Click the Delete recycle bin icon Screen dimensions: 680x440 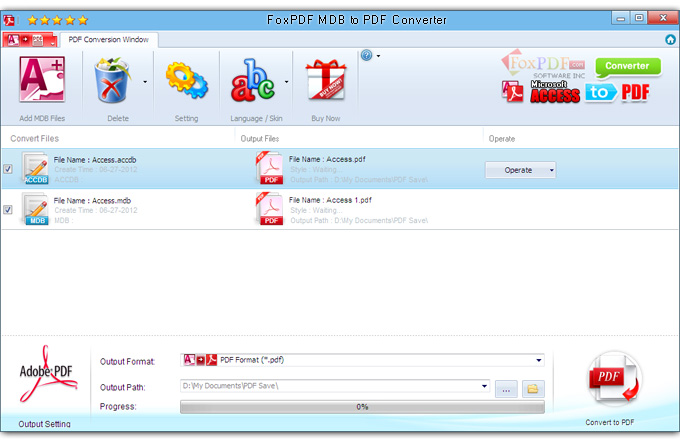tap(112, 80)
